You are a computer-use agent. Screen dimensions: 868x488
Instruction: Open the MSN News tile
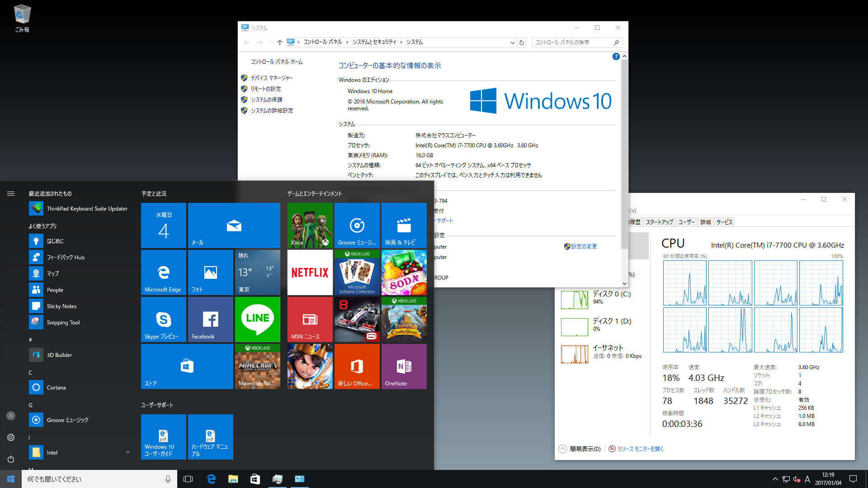coord(310,319)
